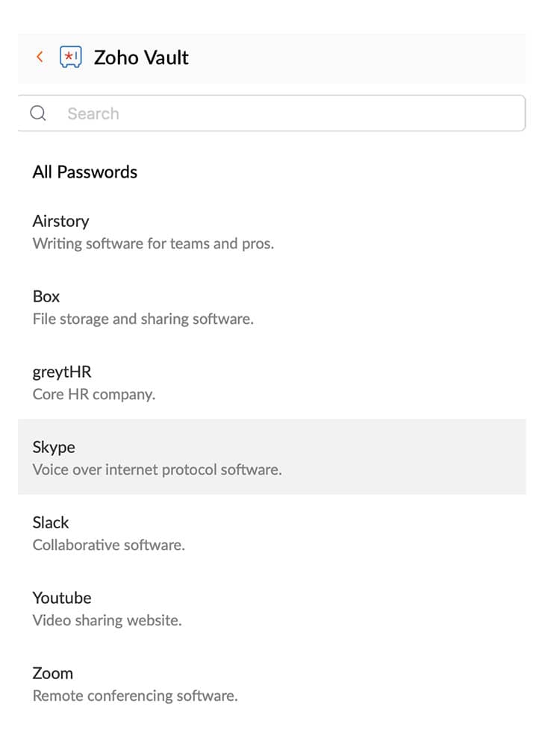Select the Box entry
The image size is (539, 756).
tap(46, 296)
